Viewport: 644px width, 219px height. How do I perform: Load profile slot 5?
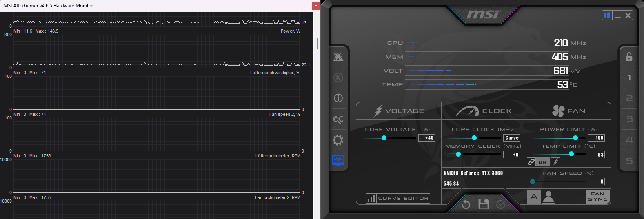(629, 161)
